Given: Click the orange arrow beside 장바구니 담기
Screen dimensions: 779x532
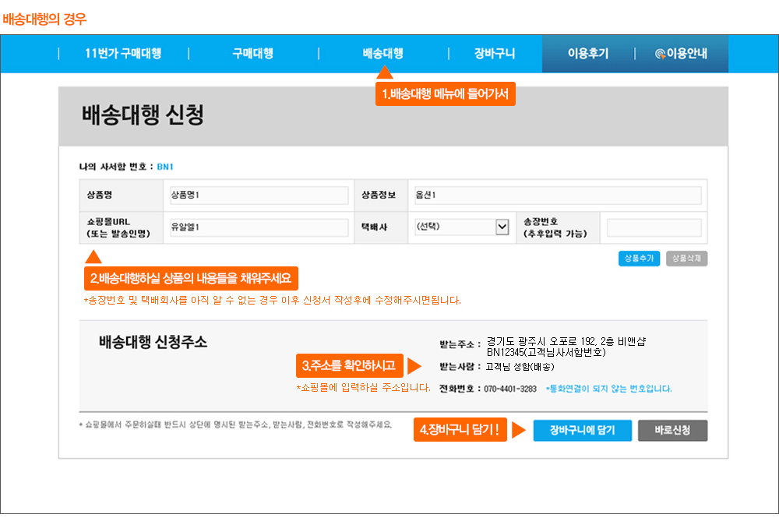Looking at the screenshot, I should pos(518,430).
